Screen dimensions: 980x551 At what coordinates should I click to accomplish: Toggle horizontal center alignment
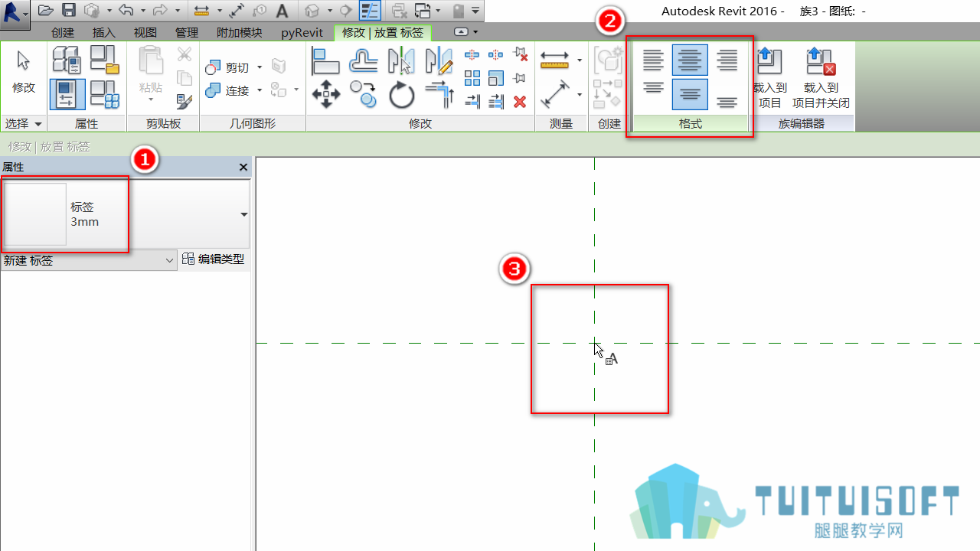coord(690,60)
